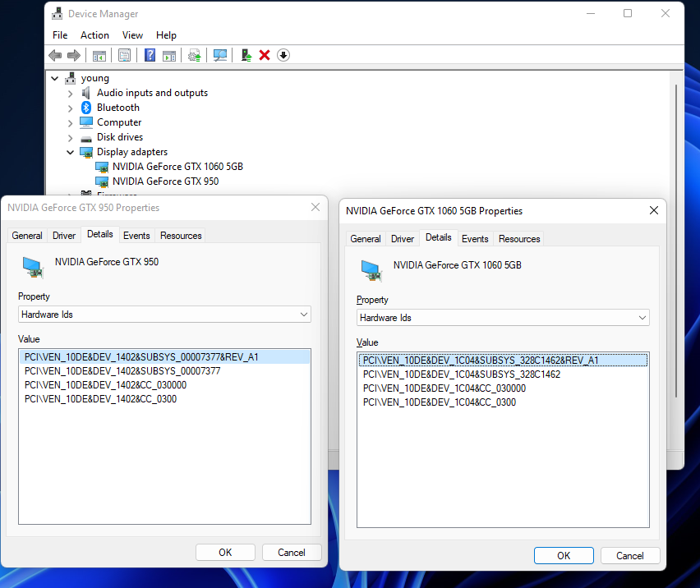Click Device Manager title bar app icon

point(58,14)
